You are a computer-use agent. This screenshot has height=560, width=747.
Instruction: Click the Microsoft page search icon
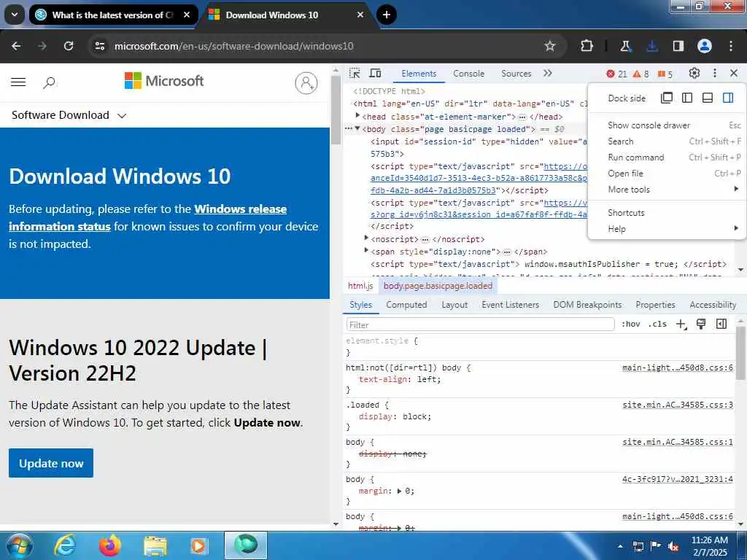[x=49, y=83]
